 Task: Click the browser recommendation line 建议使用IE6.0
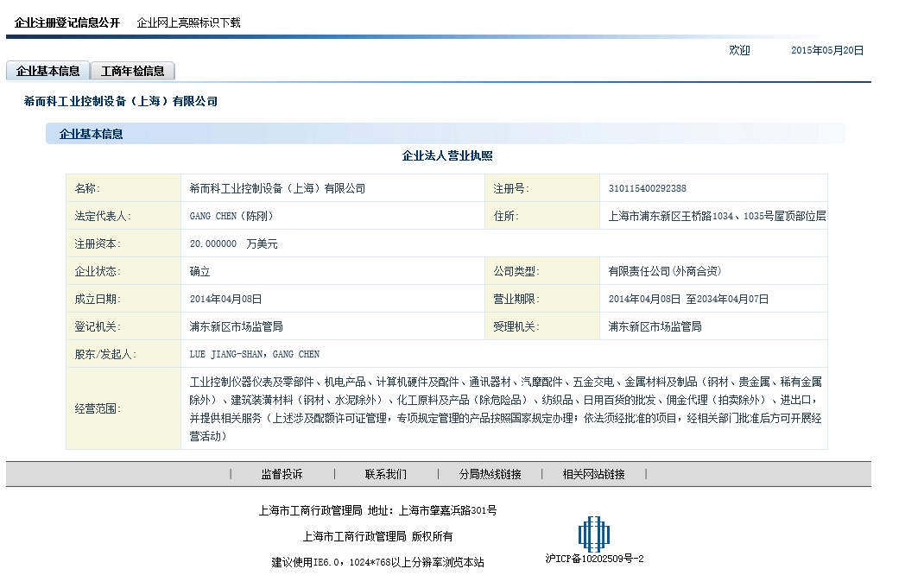[x=378, y=562]
